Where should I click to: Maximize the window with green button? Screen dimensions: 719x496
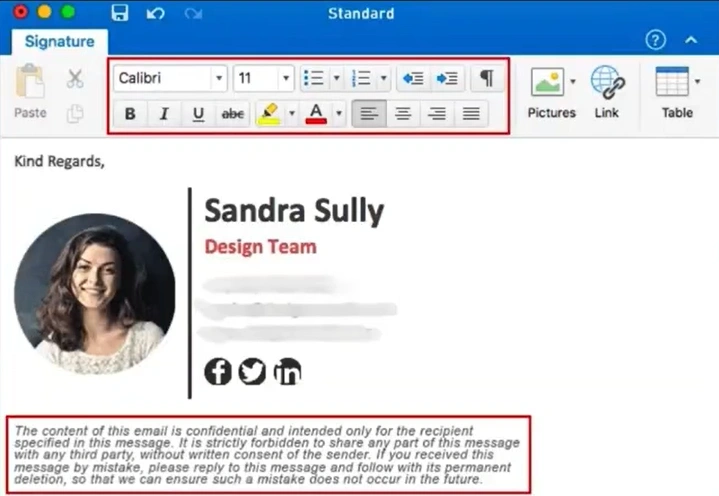point(68,11)
